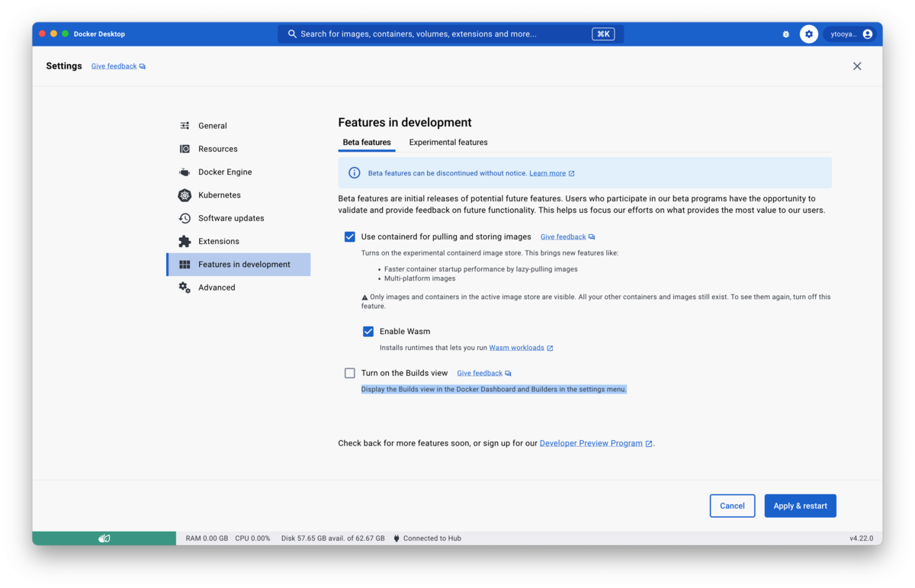Click the feedback icon beside Settings title
The height and width of the screenshot is (588, 915).
[x=143, y=66]
